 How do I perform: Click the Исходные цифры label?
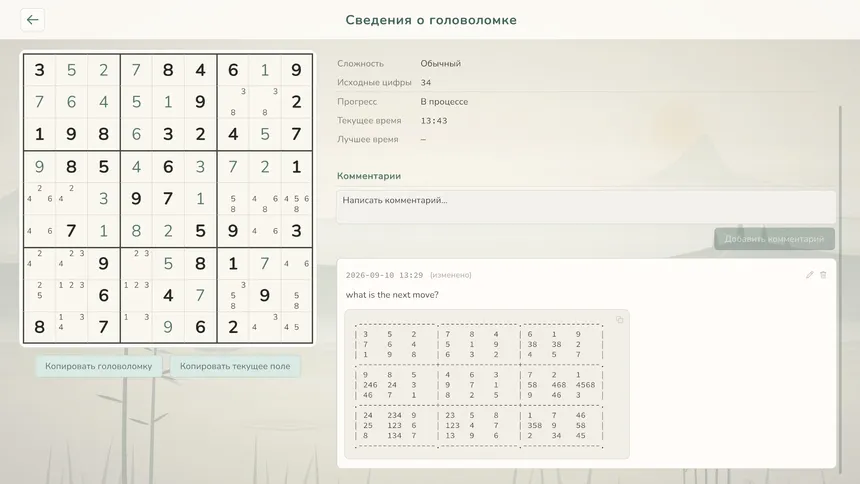[x=374, y=82]
